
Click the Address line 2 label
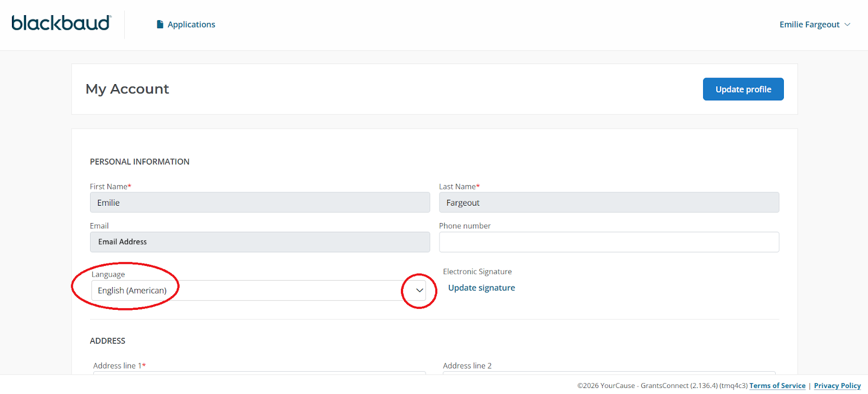click(x=467, y=366)
